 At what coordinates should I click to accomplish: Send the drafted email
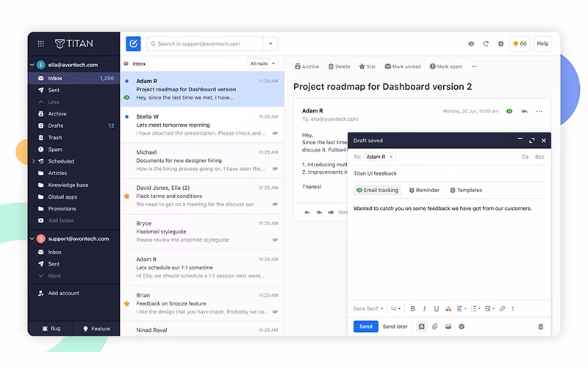(x=365, y=327)
